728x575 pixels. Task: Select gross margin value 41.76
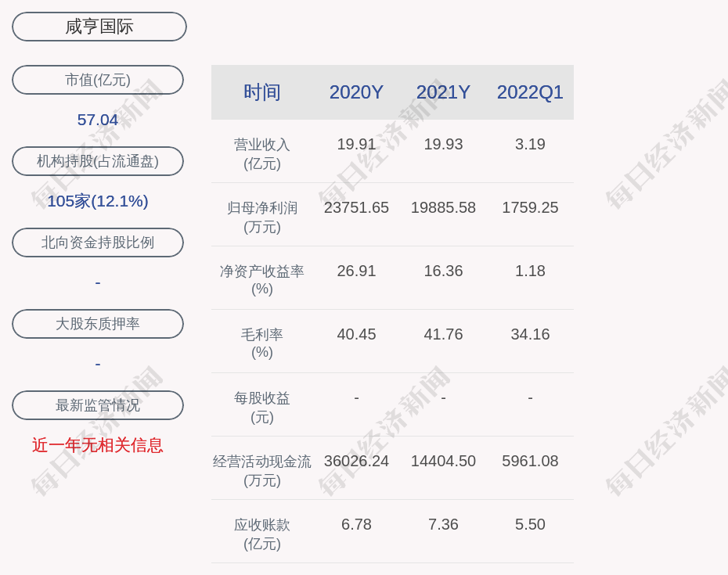(443, 334)
